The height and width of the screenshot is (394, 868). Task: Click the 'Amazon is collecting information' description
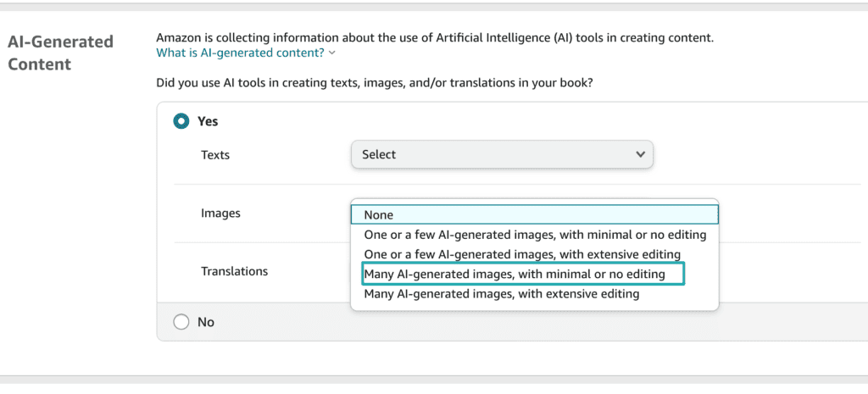point(435,38)
